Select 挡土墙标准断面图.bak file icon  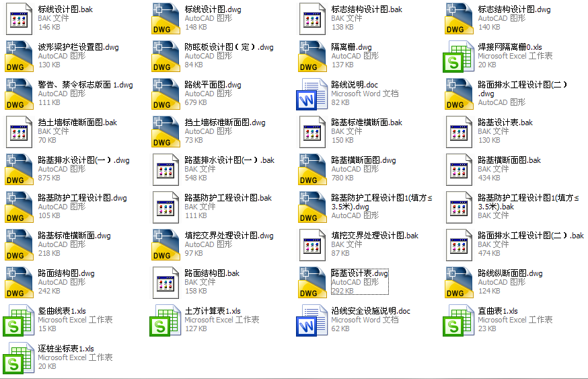pyautogui.click(x=19, y=132)
